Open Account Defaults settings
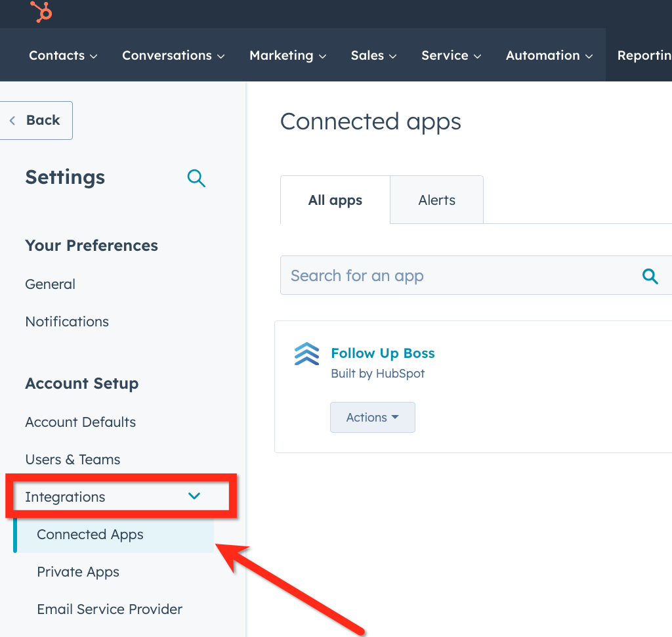 coord(81,422)
